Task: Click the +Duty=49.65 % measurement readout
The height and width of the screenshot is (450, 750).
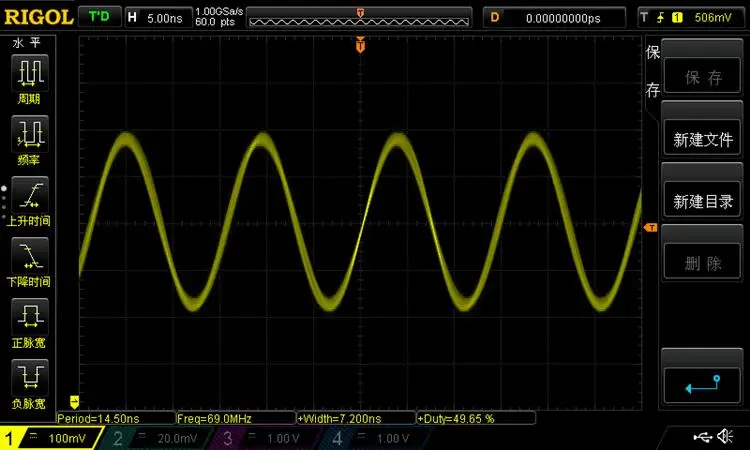Action: tap(476, 418)
